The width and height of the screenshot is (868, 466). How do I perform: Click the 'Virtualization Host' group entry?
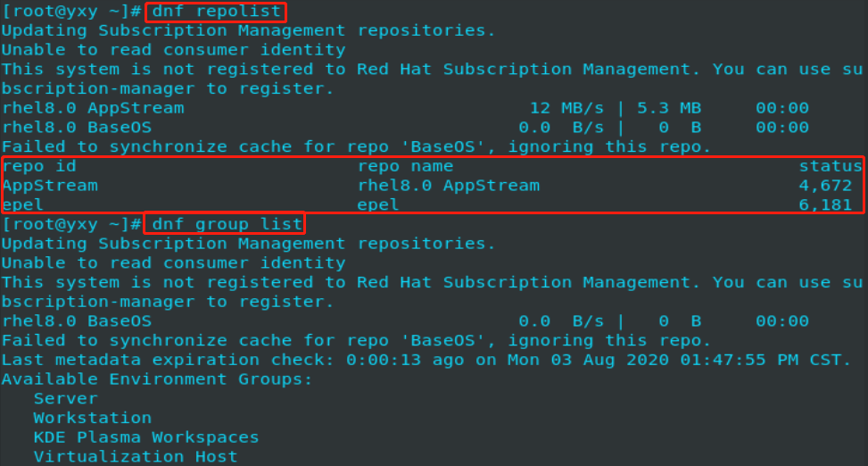pyautogui.click(x=136, y=457)
